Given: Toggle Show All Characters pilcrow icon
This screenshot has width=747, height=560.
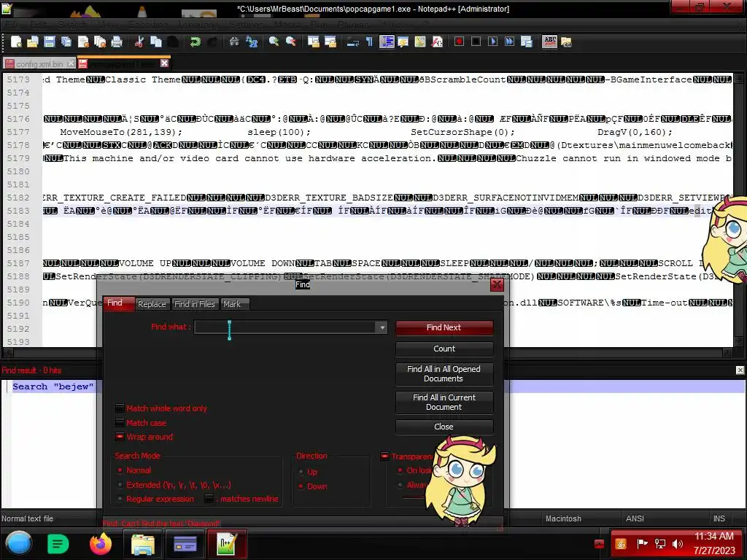Looking at the screenshot, I should pyautogui.click(x=369, y=42).
